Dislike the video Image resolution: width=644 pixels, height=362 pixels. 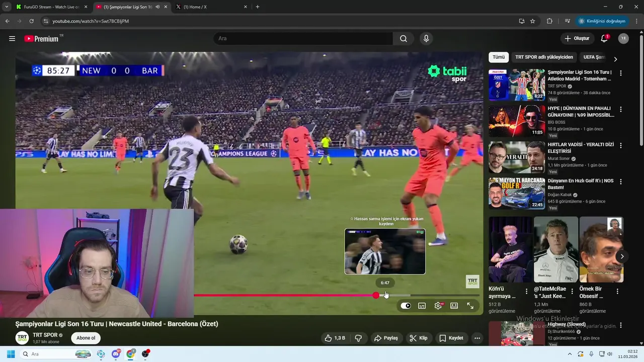(x=358, y=338)
